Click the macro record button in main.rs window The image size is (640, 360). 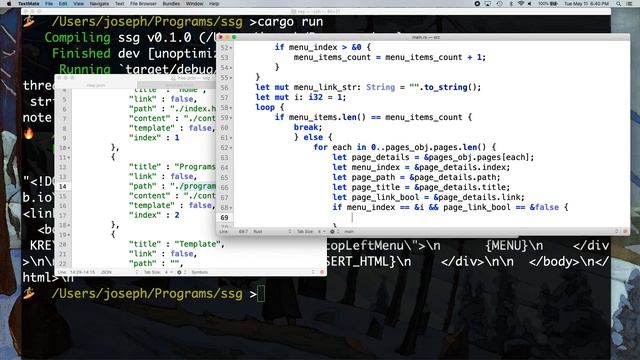pyautogui.click(x=625, y=231)
